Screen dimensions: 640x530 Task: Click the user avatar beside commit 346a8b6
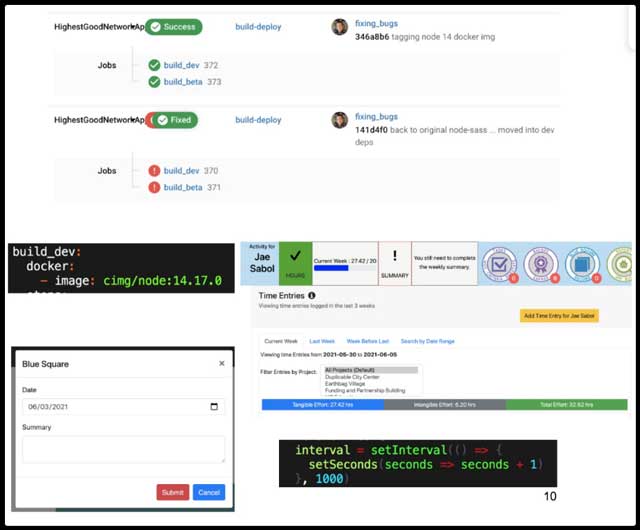pyautogui.click(x=340, y=27)
